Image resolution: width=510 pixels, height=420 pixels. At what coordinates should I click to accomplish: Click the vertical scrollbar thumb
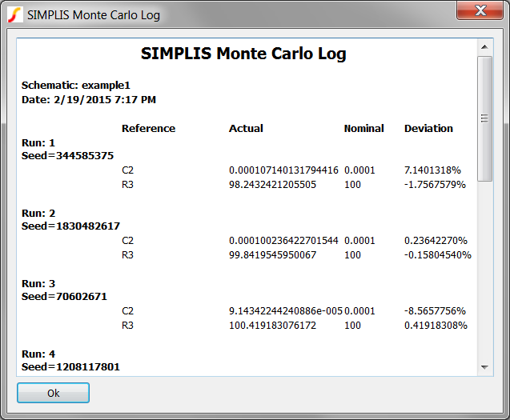point(484,118)
